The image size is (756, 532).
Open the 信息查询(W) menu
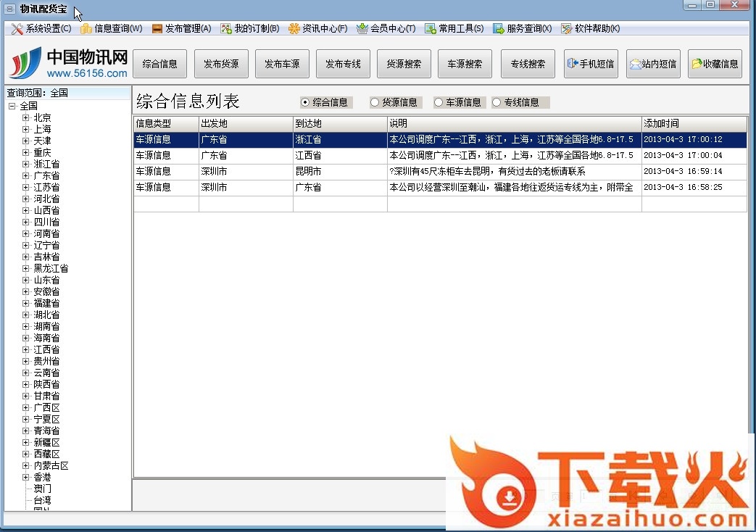point(112,29)
